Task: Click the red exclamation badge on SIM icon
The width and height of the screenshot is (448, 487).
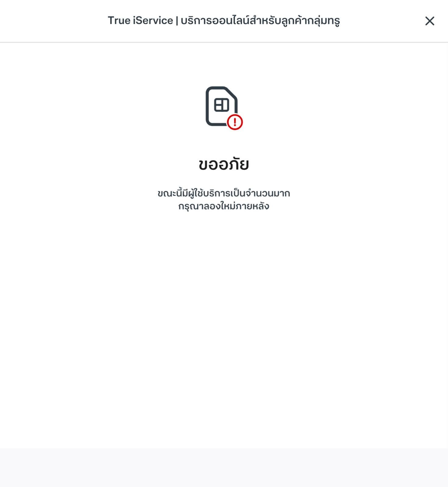Action: (x=235, y=122)
